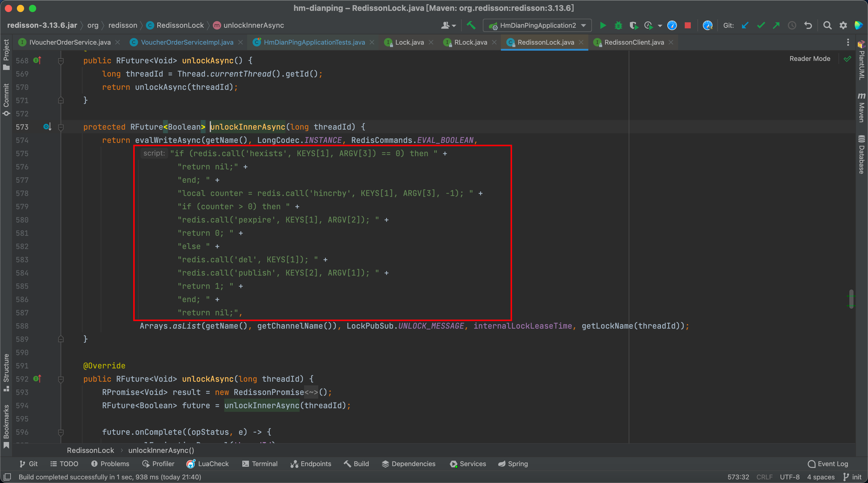Click the 4 spaces indent setting

(820, 477)
